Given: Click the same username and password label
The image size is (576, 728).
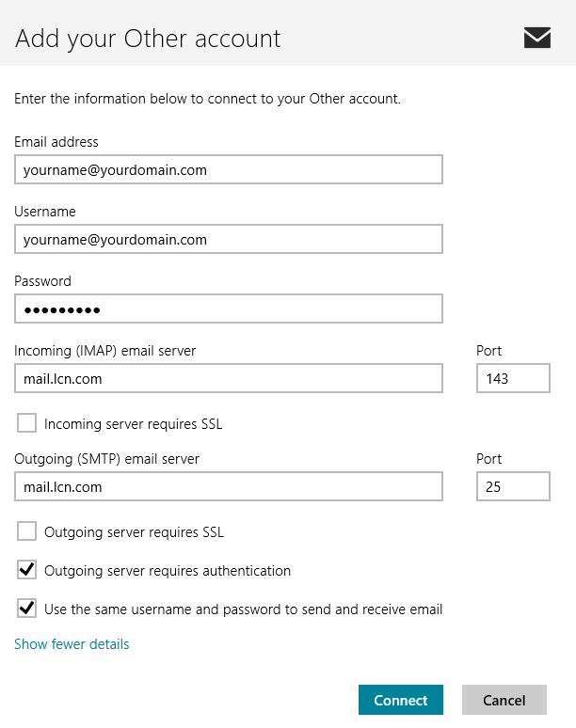Looking at the screenshot, I should click(243, 609).
